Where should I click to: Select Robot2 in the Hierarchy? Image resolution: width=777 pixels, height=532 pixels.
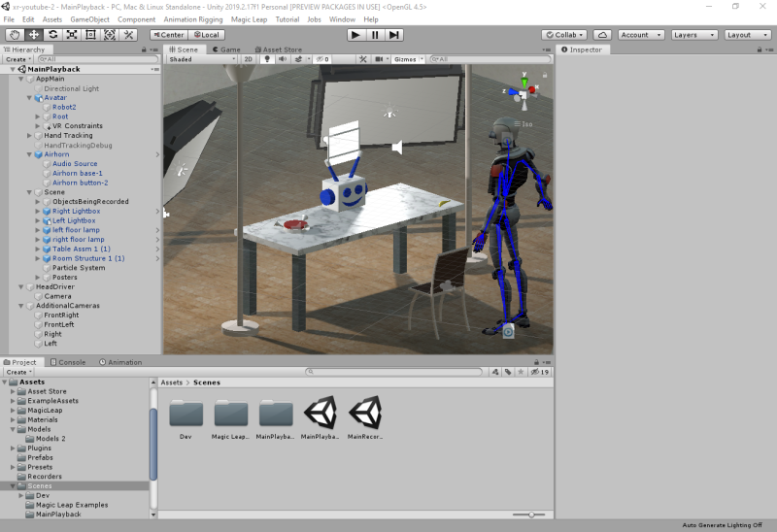point(64,107)
